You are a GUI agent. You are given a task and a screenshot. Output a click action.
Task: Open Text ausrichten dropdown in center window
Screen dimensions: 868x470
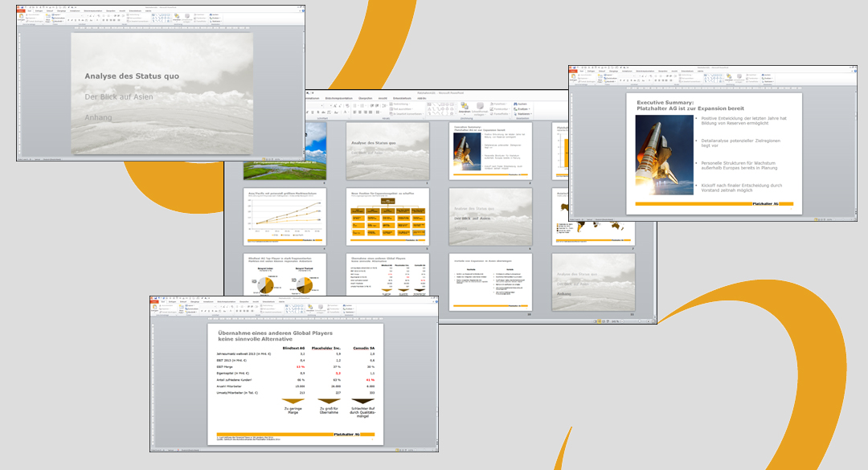click(401, 109)
